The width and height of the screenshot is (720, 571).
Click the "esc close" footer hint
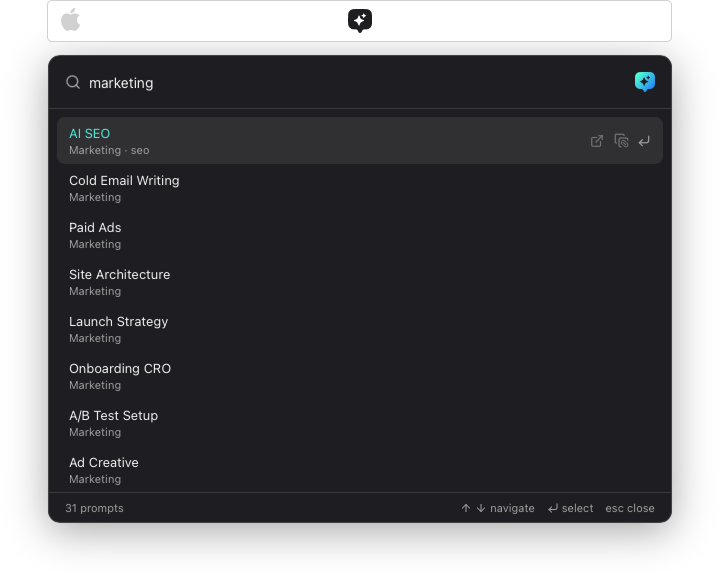click(x=630, y=508)
